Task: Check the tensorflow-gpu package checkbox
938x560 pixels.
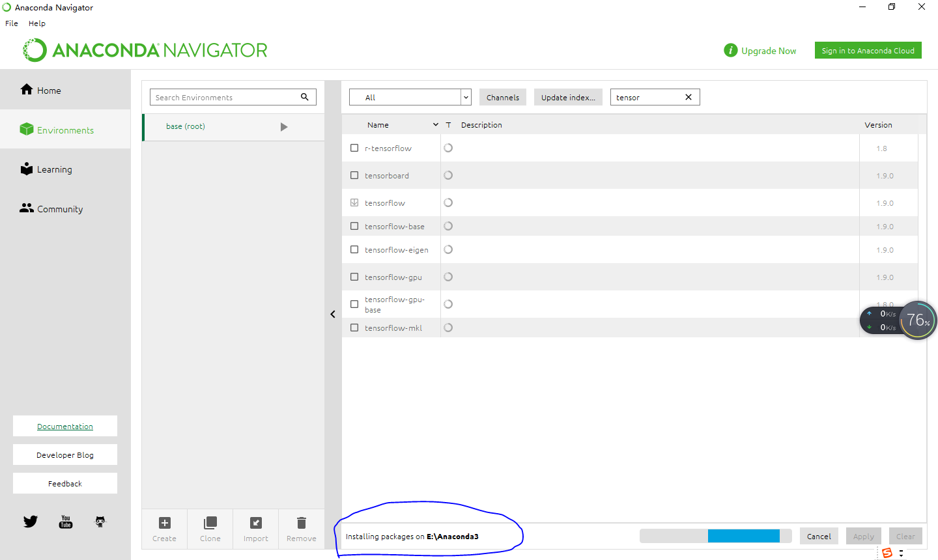Action: 354,277
